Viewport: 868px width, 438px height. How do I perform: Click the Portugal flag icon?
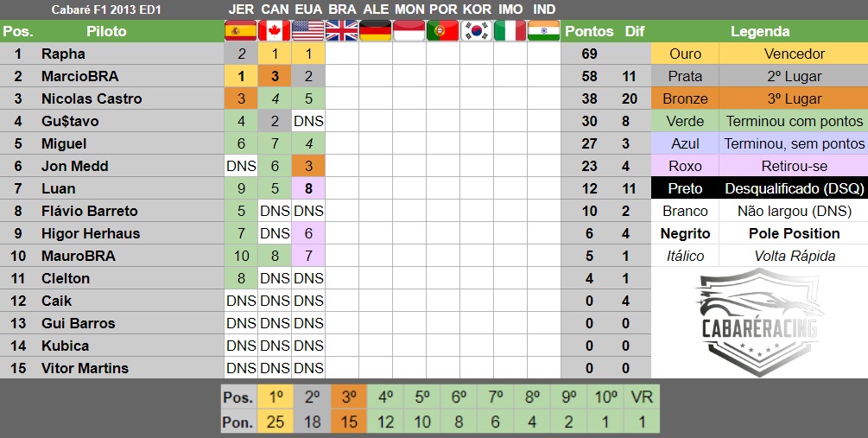click(443, 31)
